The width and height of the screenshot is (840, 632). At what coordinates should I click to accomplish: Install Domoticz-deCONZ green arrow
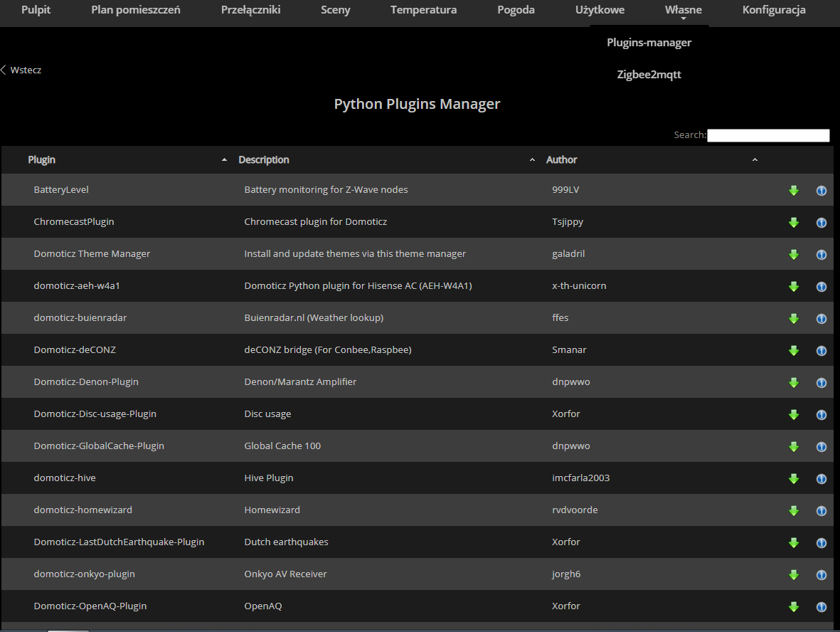coord(793,351)
